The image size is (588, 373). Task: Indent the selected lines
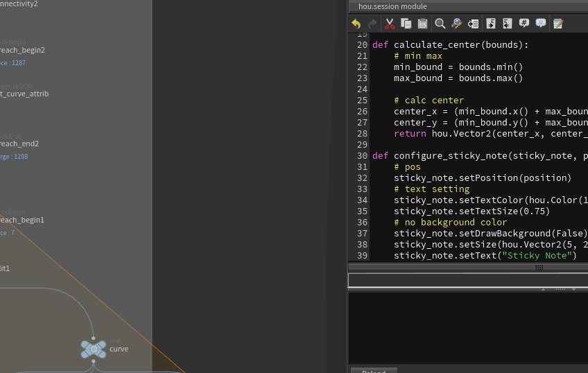(490, 24)
